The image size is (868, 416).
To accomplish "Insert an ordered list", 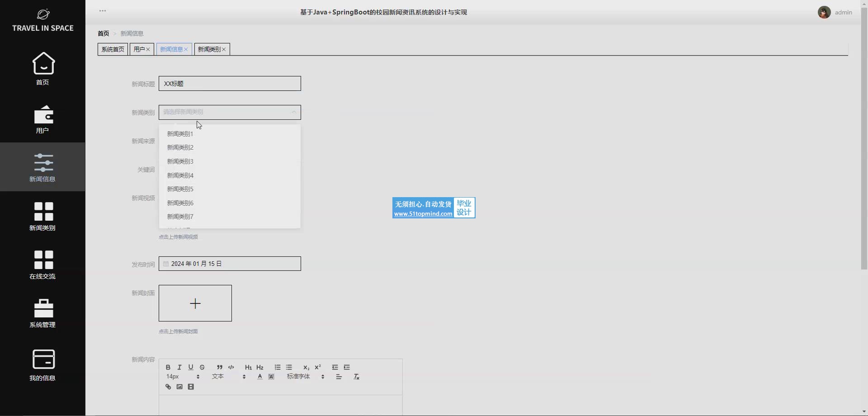I will coord(278,367).
